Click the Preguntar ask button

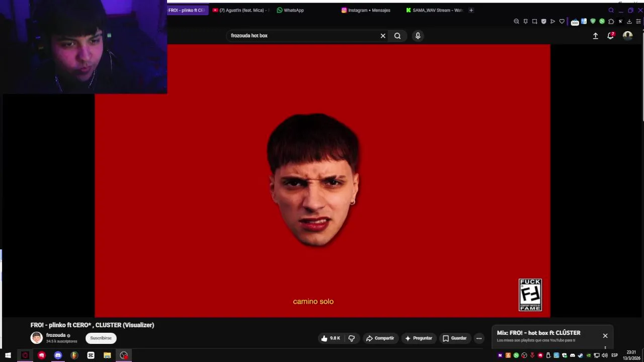click(419, 338)
